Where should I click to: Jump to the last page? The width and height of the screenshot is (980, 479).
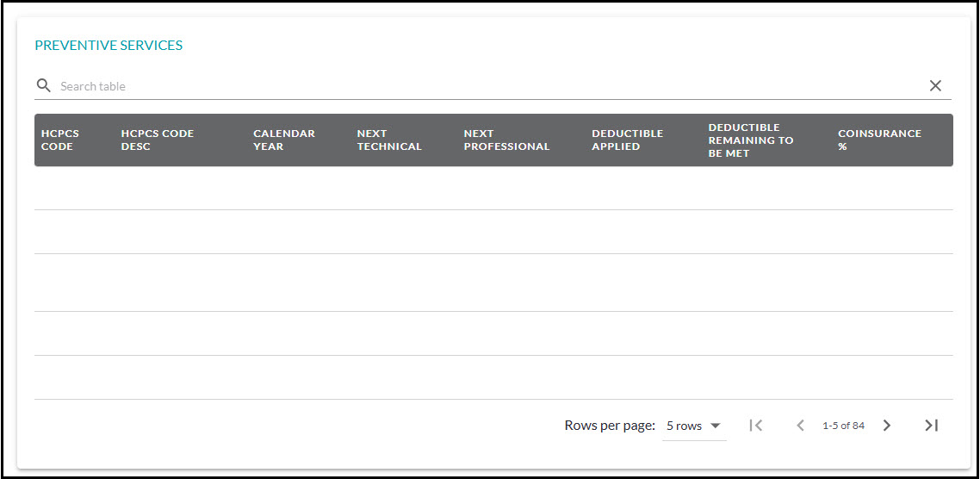[x=931, y=426]
